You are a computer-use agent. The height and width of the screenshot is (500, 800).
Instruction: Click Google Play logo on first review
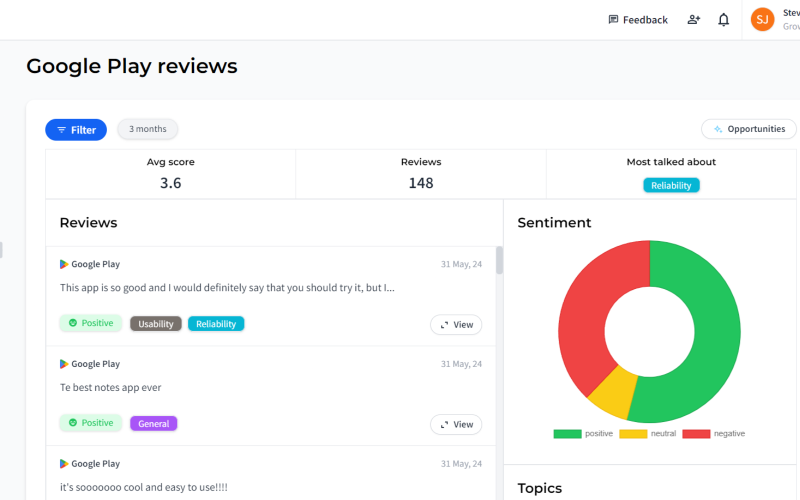(64, 264)
